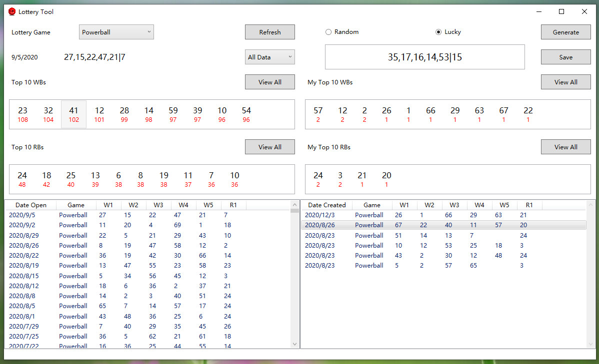Select the Random radio button
599x364 pixels.
pos(328,31)
